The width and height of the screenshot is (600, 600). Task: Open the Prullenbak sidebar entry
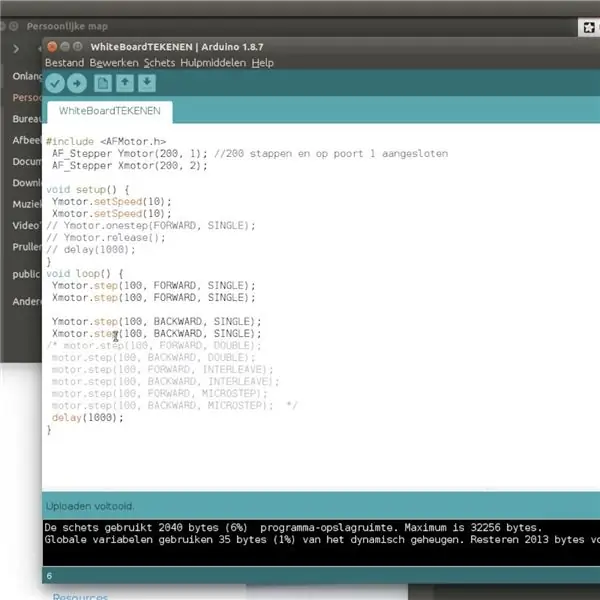[26, 247]
